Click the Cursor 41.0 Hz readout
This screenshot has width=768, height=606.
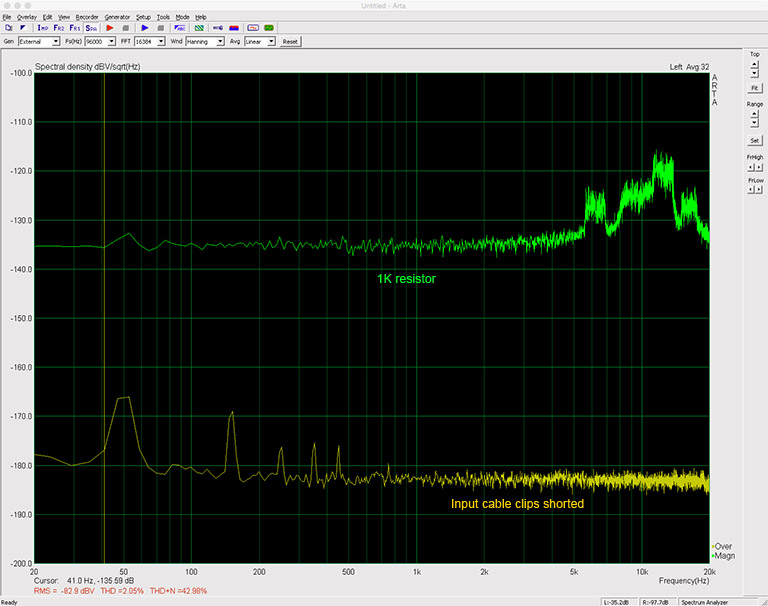coord(84,581)
